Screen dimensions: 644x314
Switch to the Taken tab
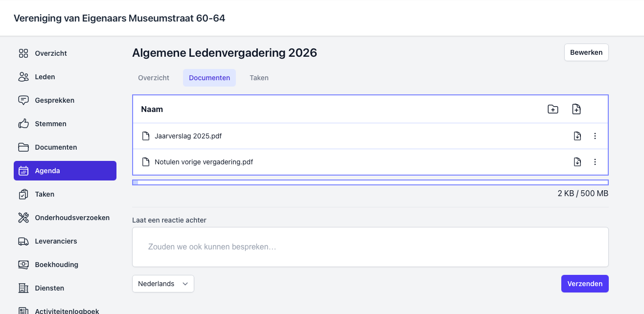(x=259, y=78)
